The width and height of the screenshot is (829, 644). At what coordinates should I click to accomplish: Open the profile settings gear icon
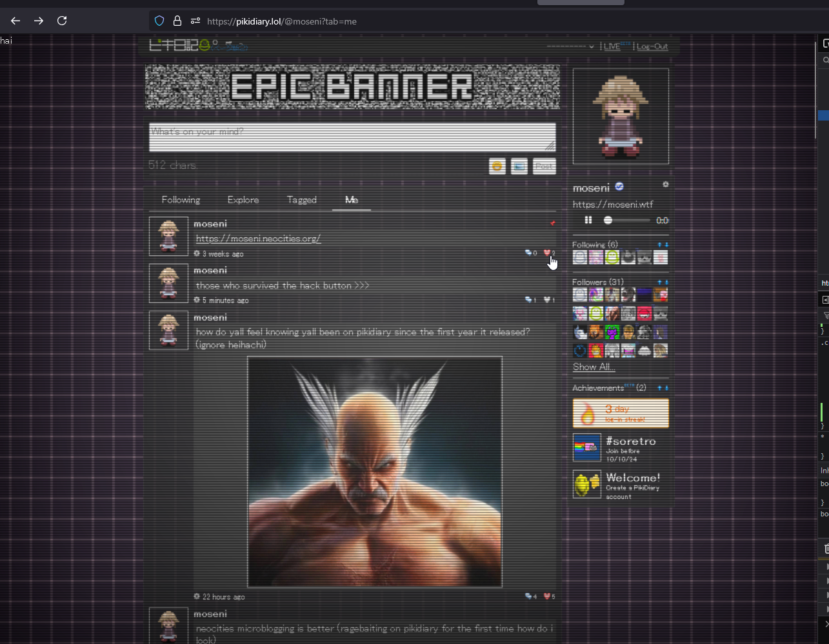pyautogui.click(x=665, y=184)
